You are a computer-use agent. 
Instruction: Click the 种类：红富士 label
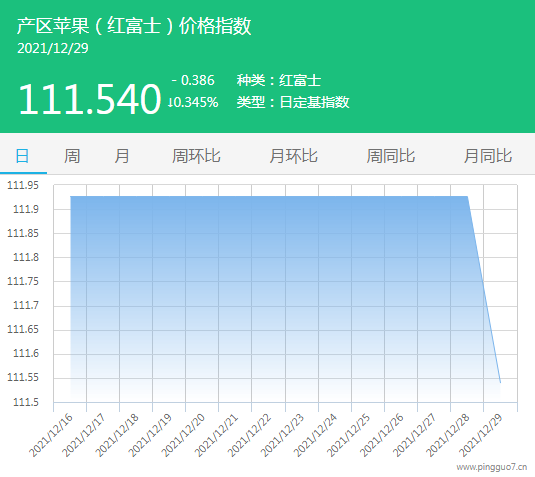pyautogui.click(x=279, y=81)
